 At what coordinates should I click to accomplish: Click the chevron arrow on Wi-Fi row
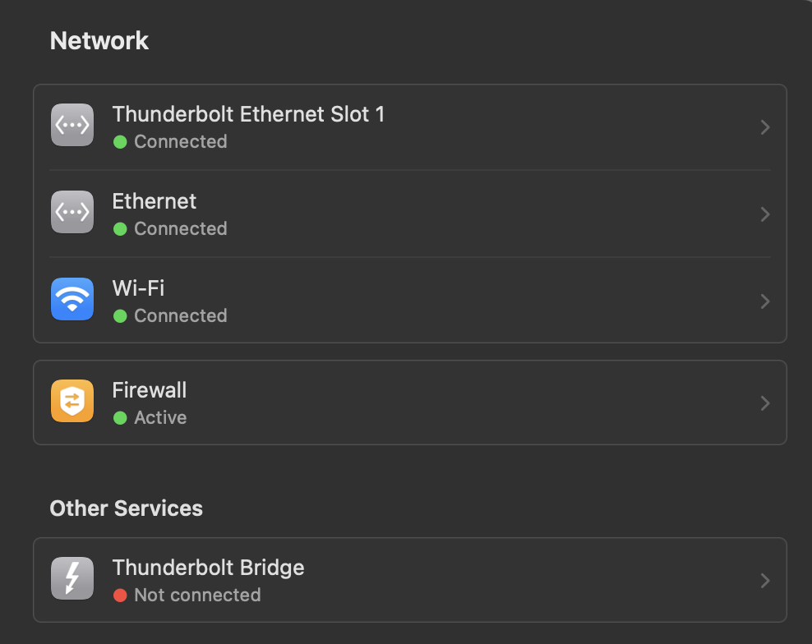click(x=765, y=301)
